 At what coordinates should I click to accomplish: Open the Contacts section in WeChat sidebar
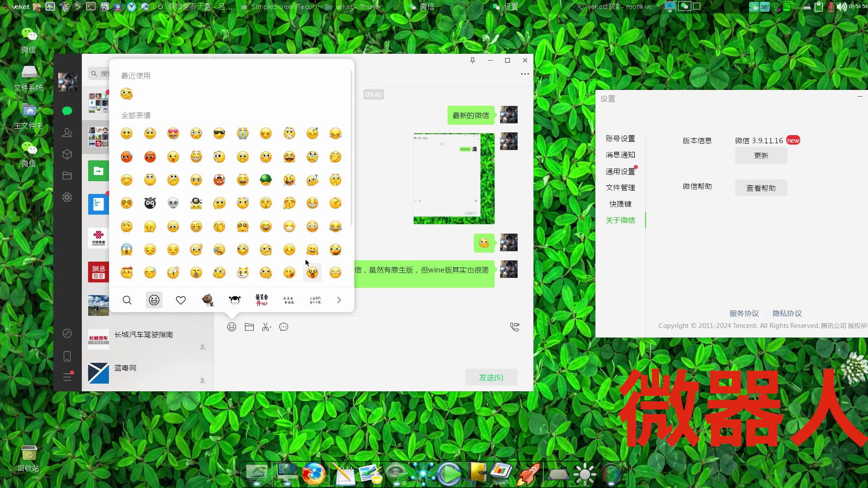coord(67,132)
